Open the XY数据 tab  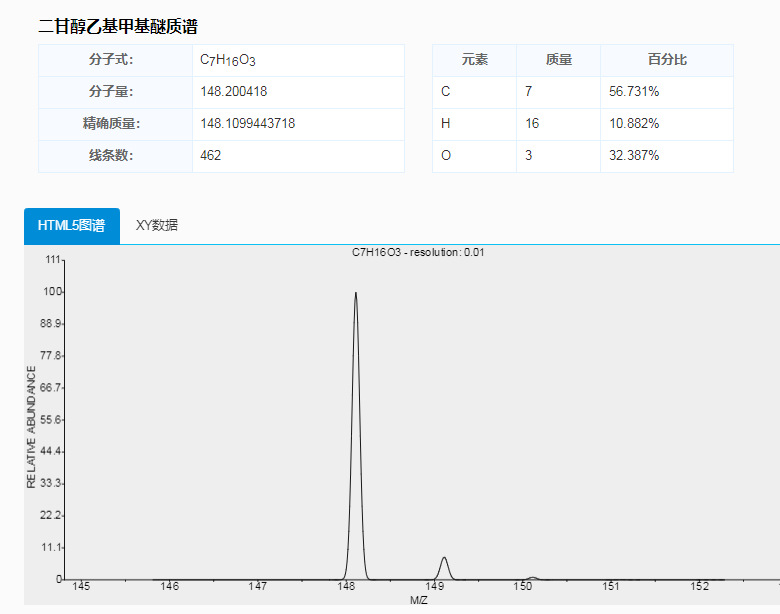point(157,226)
